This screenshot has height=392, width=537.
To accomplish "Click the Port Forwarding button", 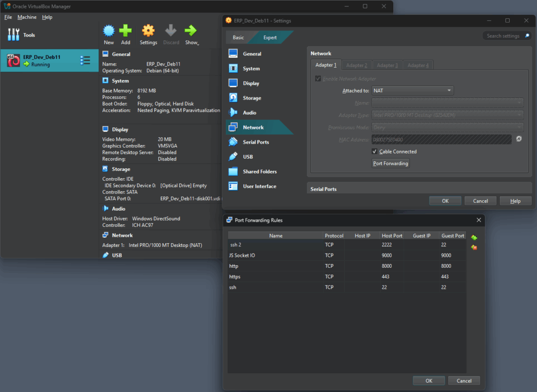I will click(x=390, y=164).
